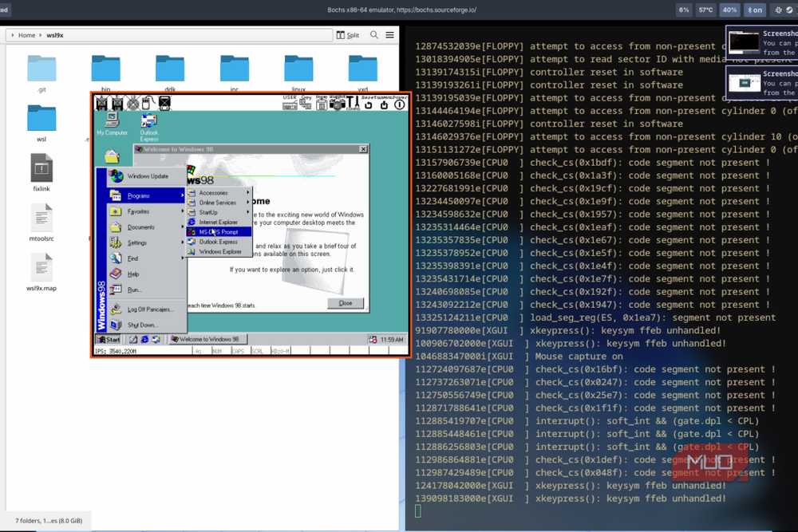The image size is (798, 532).
Task: Click brightness icon in top bar
Action: 778,10
